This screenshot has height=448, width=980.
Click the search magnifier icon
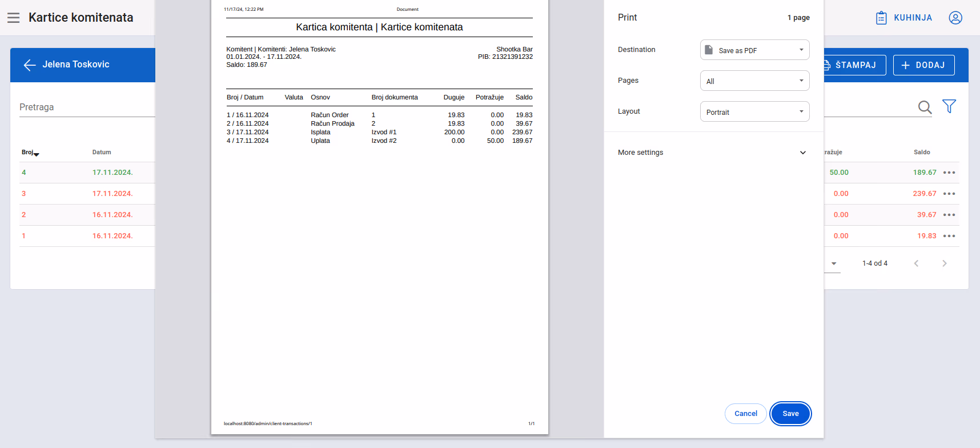(925, 107)
